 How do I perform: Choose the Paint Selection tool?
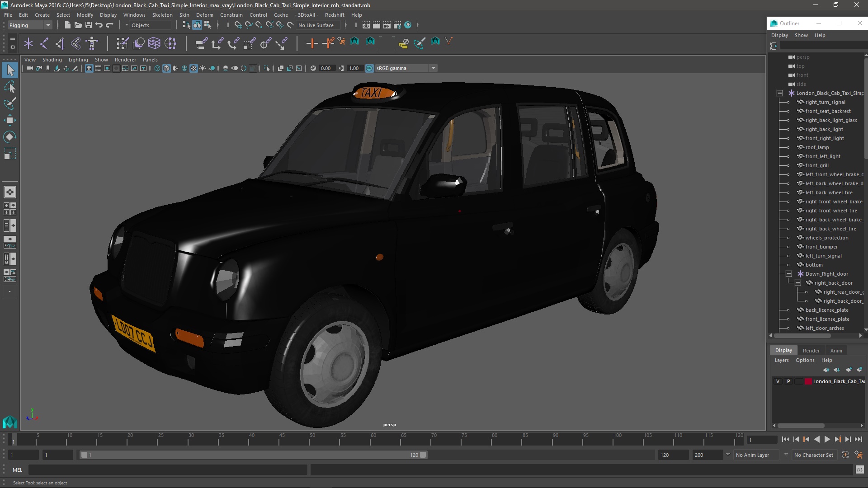pyautogui.click(x=10, y=103)
